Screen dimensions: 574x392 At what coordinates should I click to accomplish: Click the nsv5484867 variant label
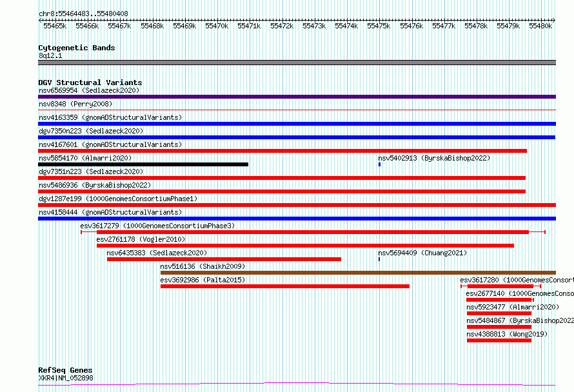pyautogui.click(x=520, y=320)
